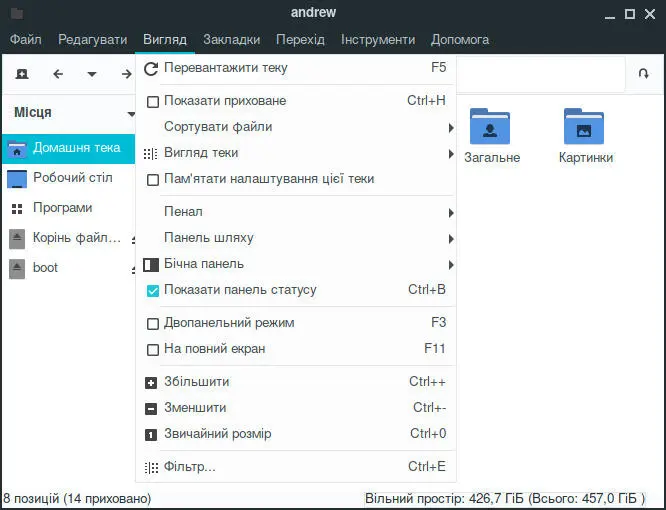Click the reload icon beside Перевантажити теку

click(151, 68)
